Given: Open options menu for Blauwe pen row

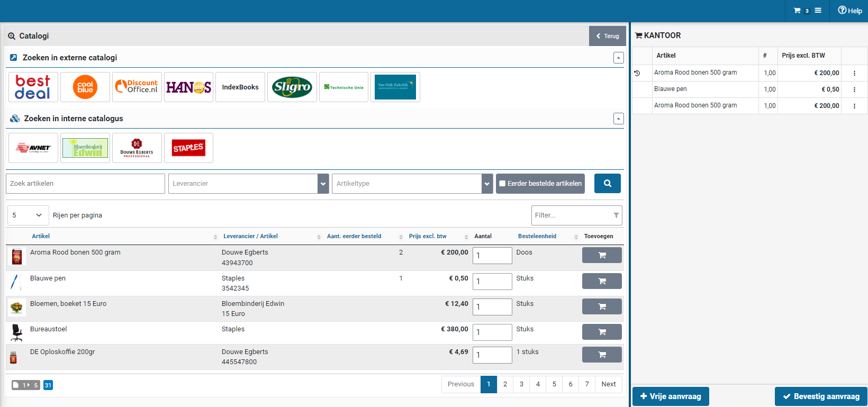Looking at the screenshot, I should click(x=854, y=89).
